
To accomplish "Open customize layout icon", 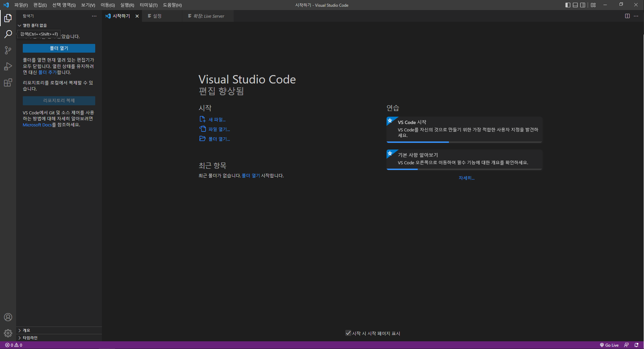I will [593, 5].
